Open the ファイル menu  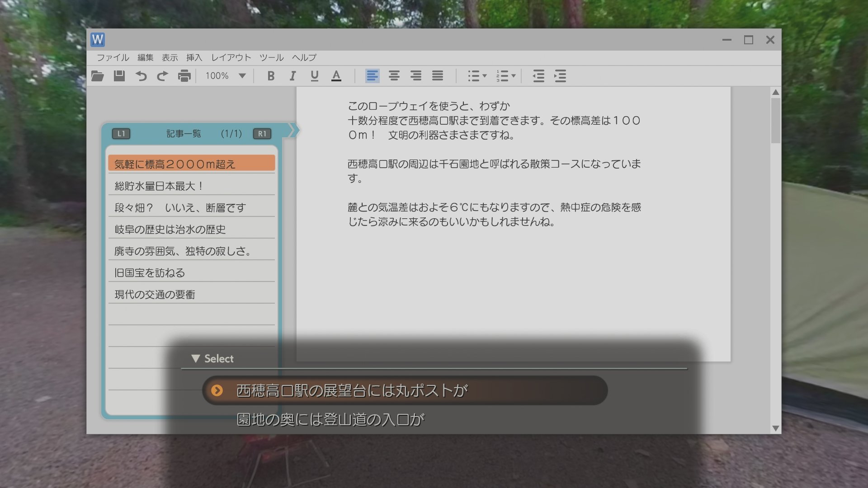pos(113,57)
